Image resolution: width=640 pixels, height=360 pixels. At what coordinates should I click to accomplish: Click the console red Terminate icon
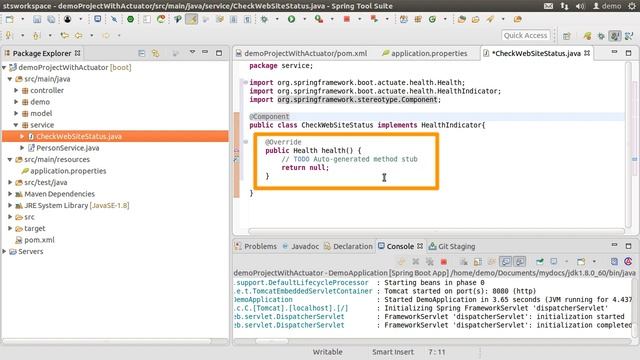tap(444, 262)
